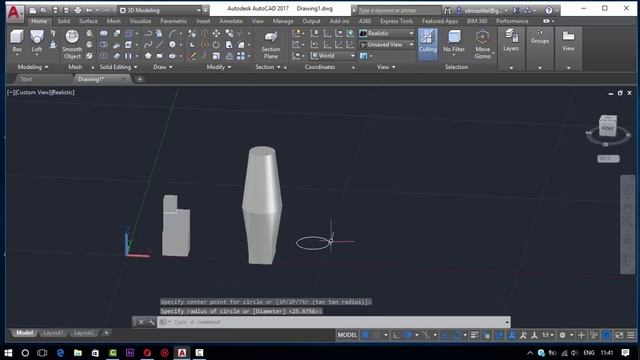Open the Edge browser from the taskbar
The image size is (640, 360).
60,353
